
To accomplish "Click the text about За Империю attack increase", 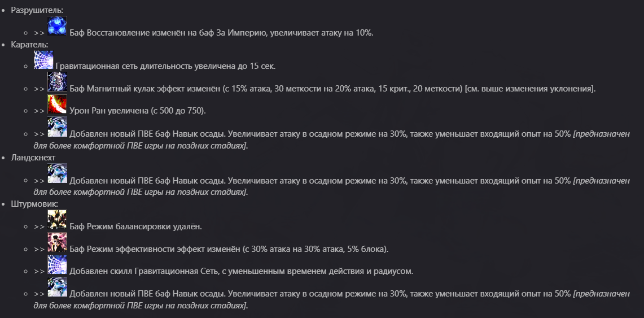I will pyautogui.click(x=221, y=33).
